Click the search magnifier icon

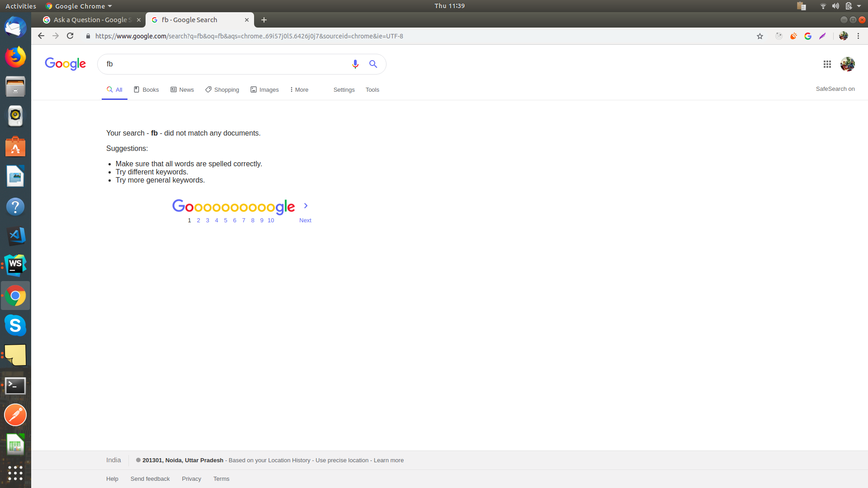click(x=373, y=64)
